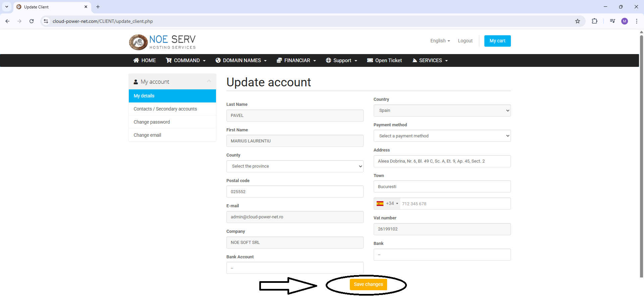Click the My cart button
The width and height of the screenshot is (644, 302).
tap(497, 41)
